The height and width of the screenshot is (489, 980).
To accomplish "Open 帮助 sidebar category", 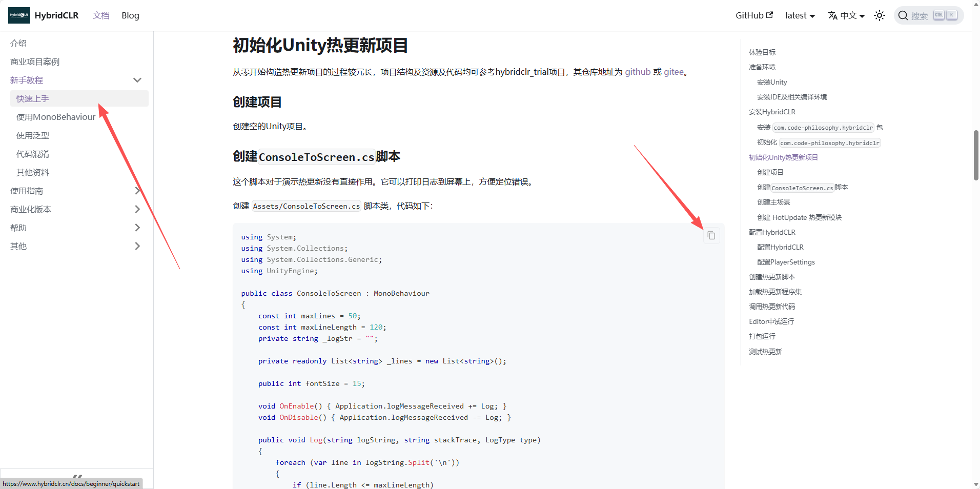I will click(18, 228).
